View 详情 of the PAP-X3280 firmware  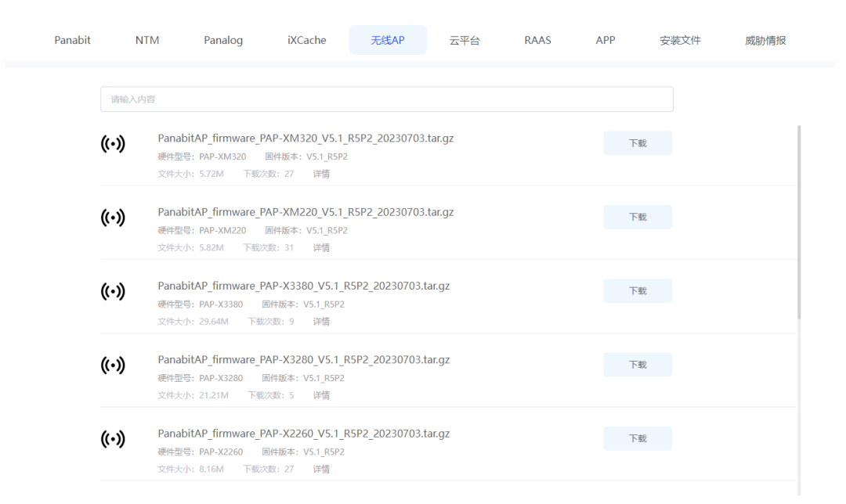321,396
